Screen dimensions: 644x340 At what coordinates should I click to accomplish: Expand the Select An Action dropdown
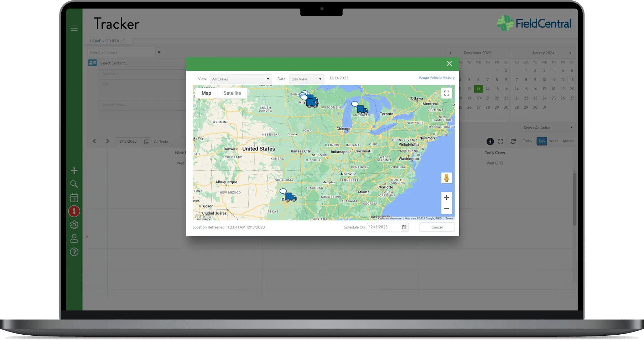[547, 127]
